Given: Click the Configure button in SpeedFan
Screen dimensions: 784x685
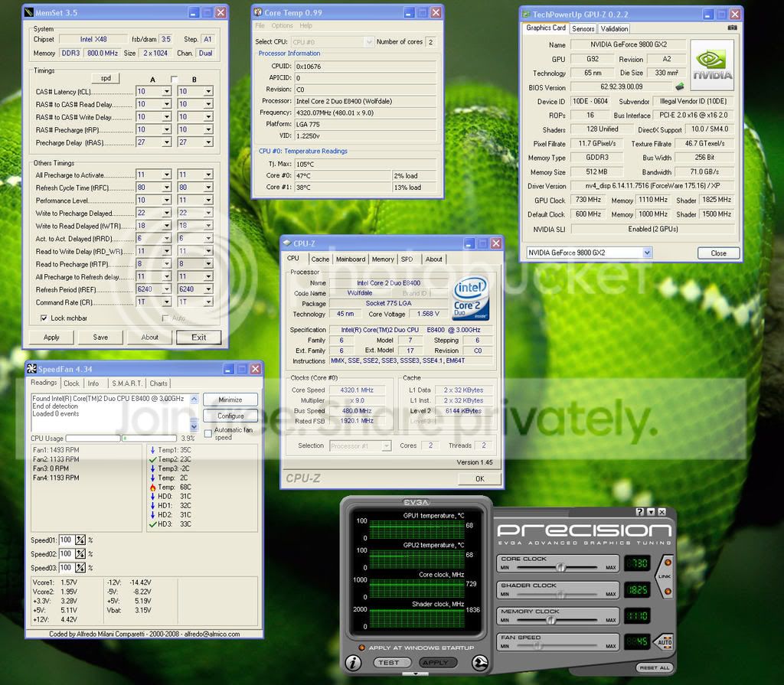Looking at the screenshot, I should 230,416.
